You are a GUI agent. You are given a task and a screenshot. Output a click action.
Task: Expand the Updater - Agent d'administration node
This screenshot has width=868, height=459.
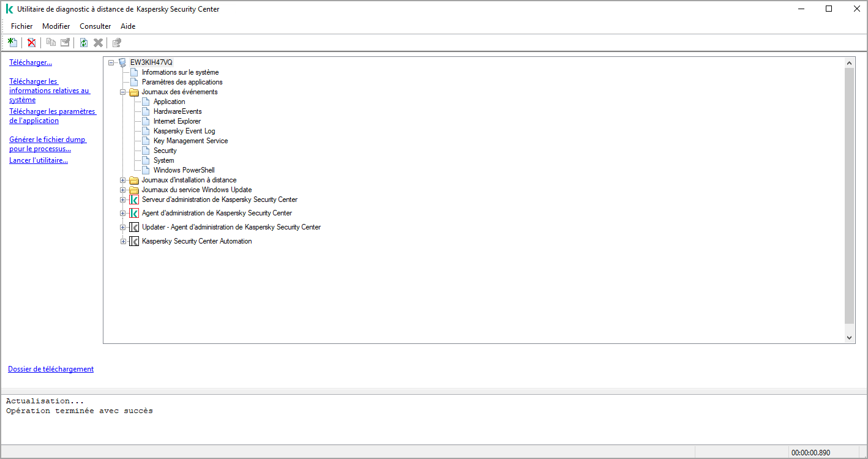pyautogui.click(x=123, y=227)
